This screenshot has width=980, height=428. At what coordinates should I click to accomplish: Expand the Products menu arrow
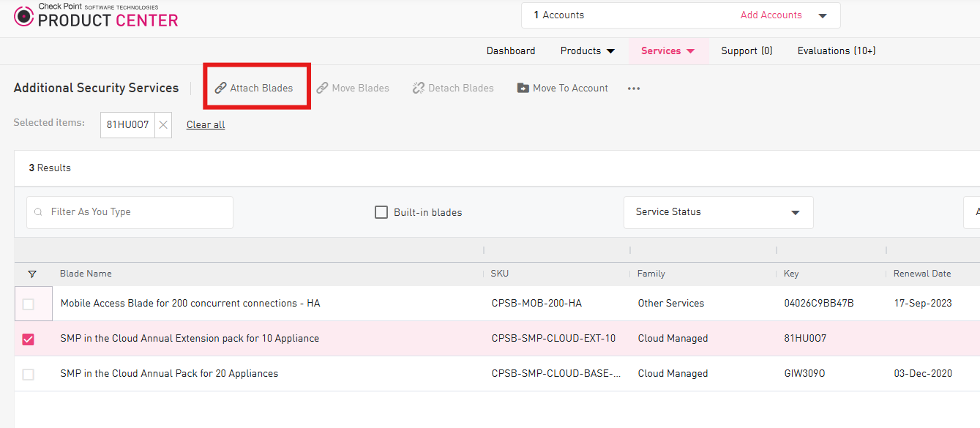[x=610, y=51]
